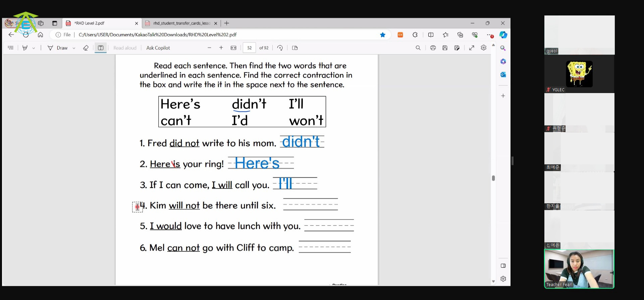The image size is (644, 300).
Task: Enter full screen PDF view
Action: [x=472, y=48]
